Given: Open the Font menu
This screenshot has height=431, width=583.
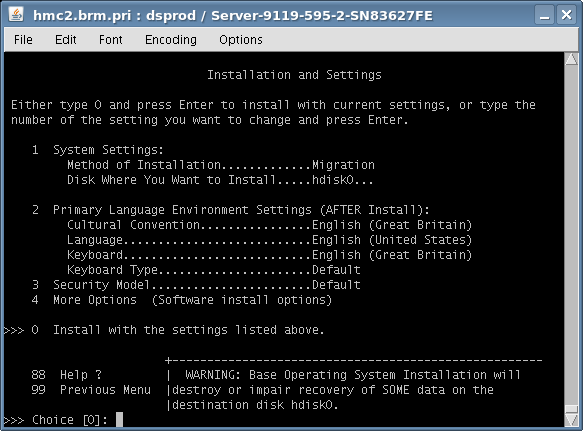Looking at the screenshot, I should click(x=110, y=39).
